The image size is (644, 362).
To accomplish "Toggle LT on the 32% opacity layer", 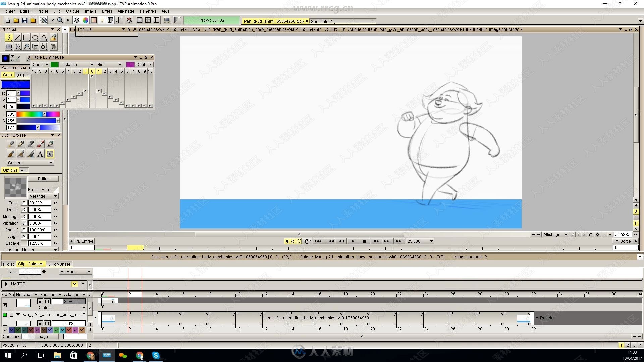I will [x=47, y=301].
